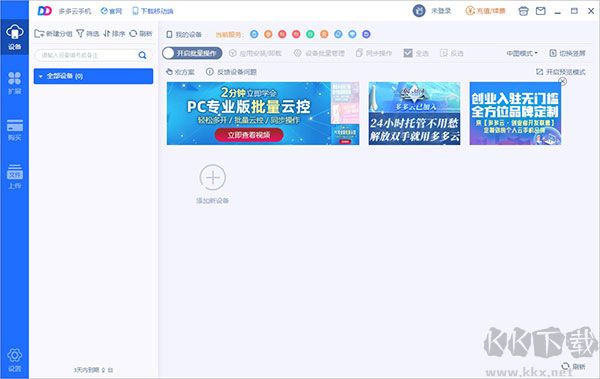Viewport: 600px width, 379px height.
Task: Open the 扩展 extensions sidebar icon
Action: pyautogui.click(x=15, y=83)
